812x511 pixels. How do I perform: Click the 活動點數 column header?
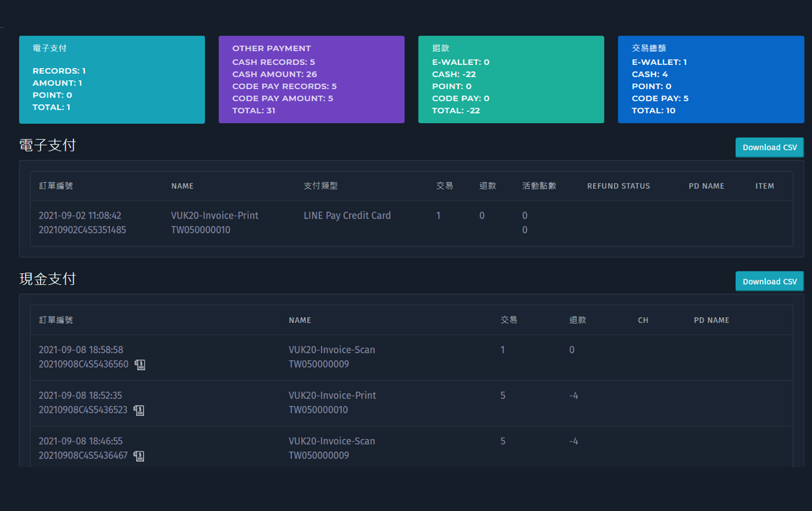coord(539,186)
